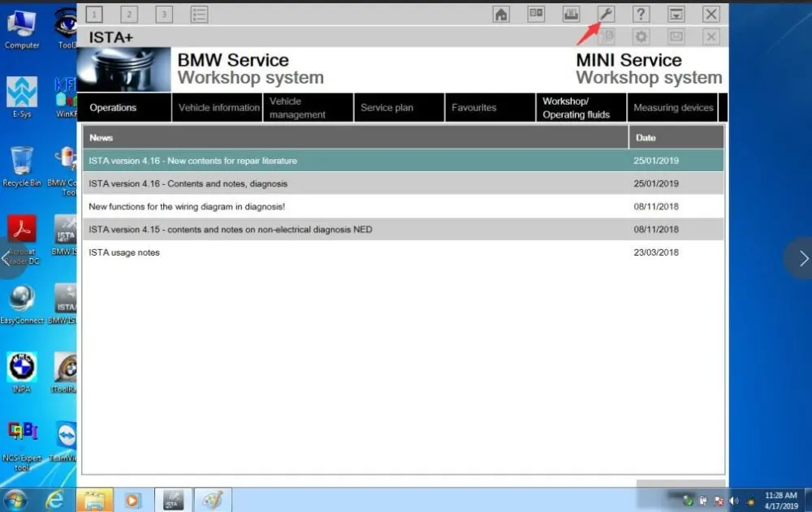812x512 pixels.
Task: Select session box number 1
Action: click(94, 15)
